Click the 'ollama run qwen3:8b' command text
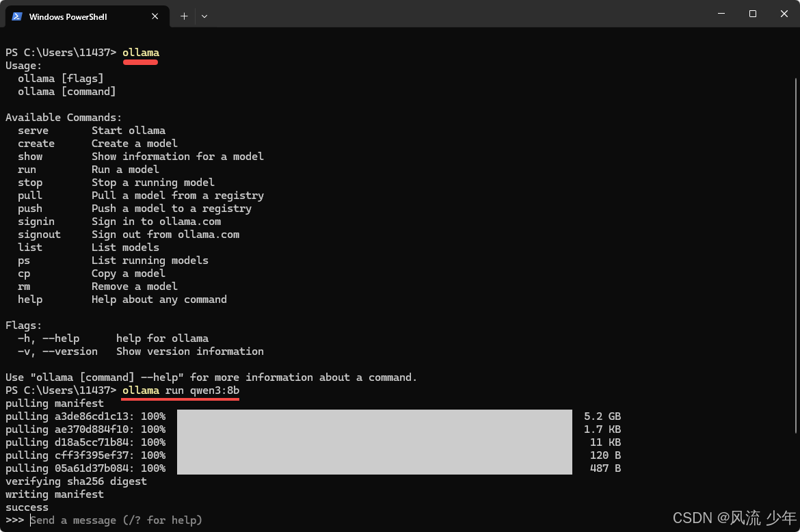This screenshot has width=800, height=532. coord(181,390)
